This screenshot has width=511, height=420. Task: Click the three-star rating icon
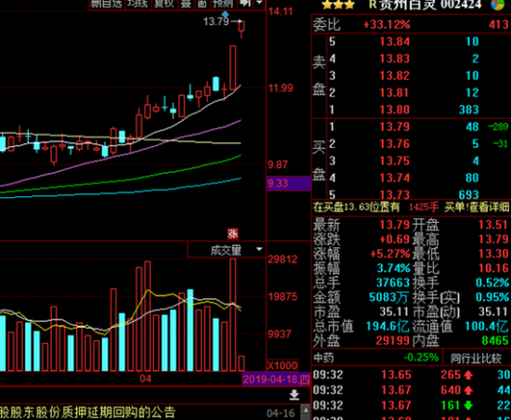click(x=338, y=5)
